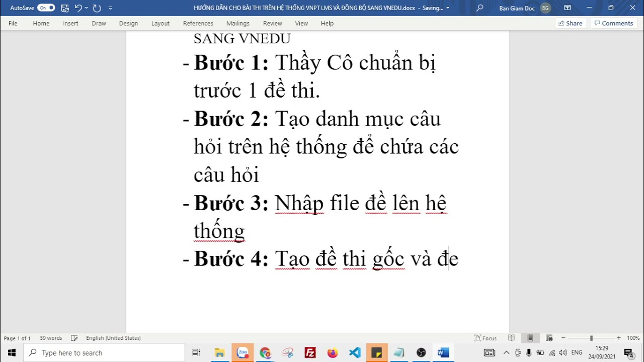This screenshot has width=644, height=362.
Task: Open Google Chrome from the taskbar
Action: [265, 353]
